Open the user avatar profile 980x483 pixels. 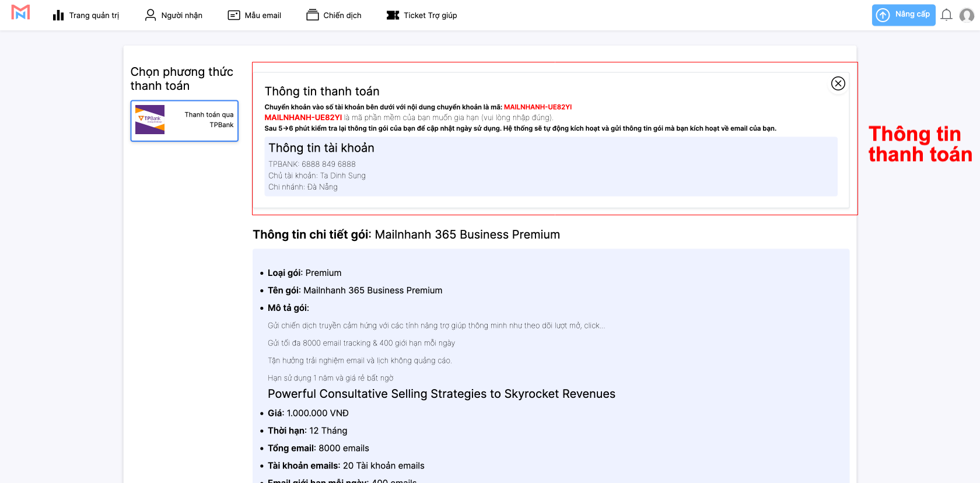pos(967,15)
